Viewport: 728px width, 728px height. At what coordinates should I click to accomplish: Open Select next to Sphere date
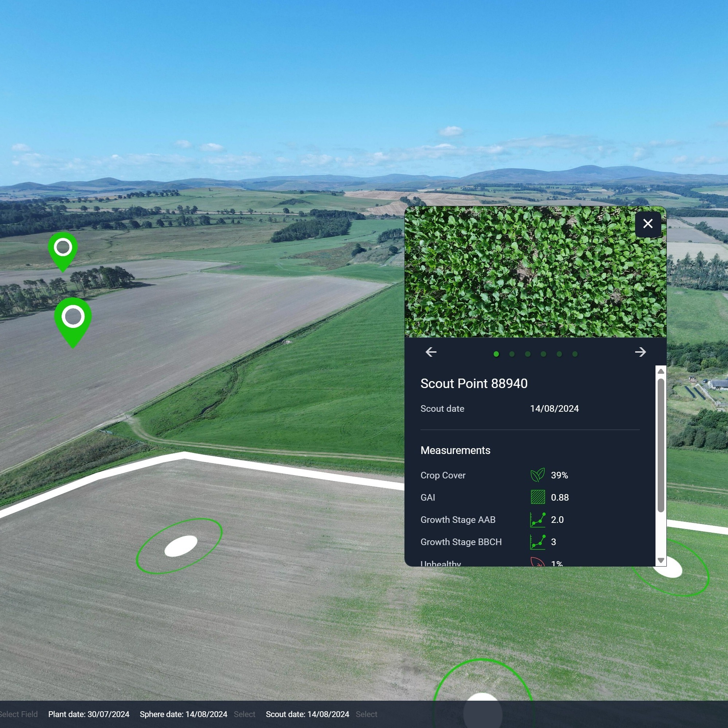(244, 714)
